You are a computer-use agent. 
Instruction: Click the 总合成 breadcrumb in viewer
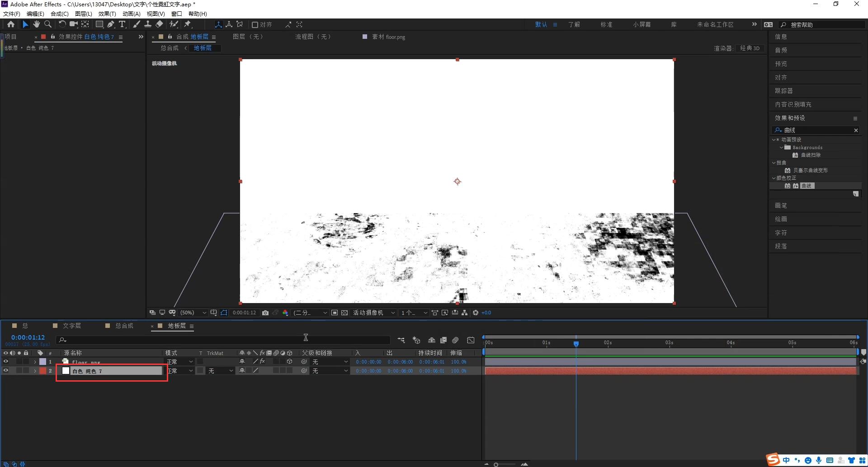[170, 48]
